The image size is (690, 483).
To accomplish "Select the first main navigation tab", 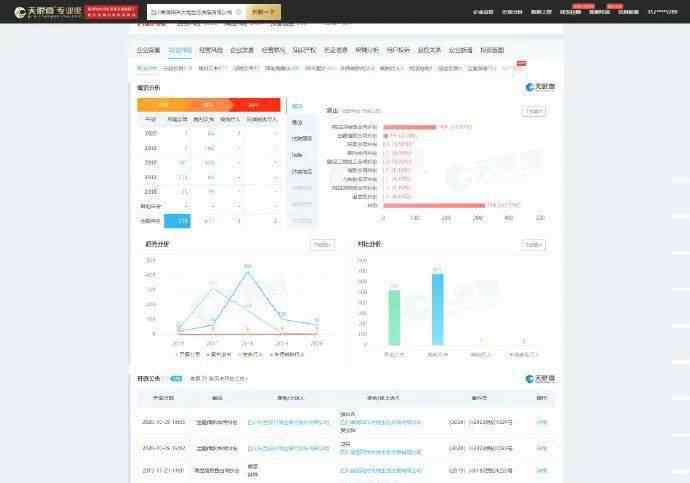I will (x=148, y=49).
